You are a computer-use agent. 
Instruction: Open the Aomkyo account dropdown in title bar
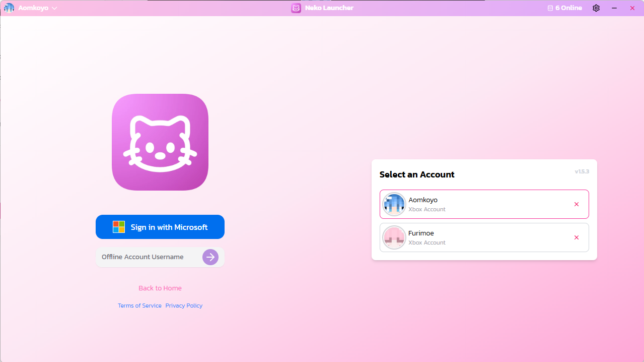31,8
